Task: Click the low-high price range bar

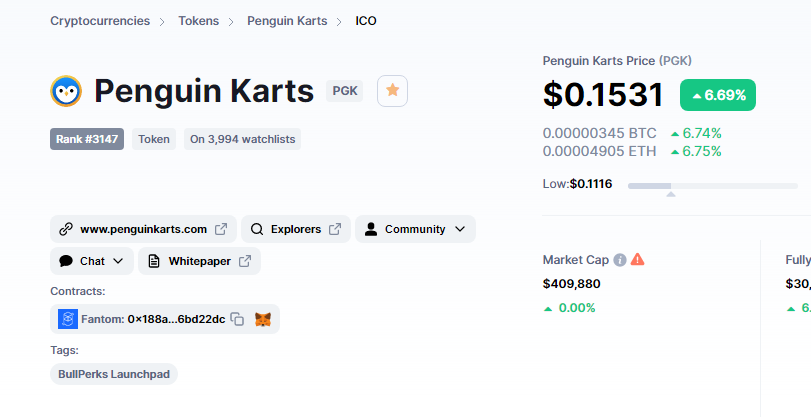Action: (x=713, y=186)
